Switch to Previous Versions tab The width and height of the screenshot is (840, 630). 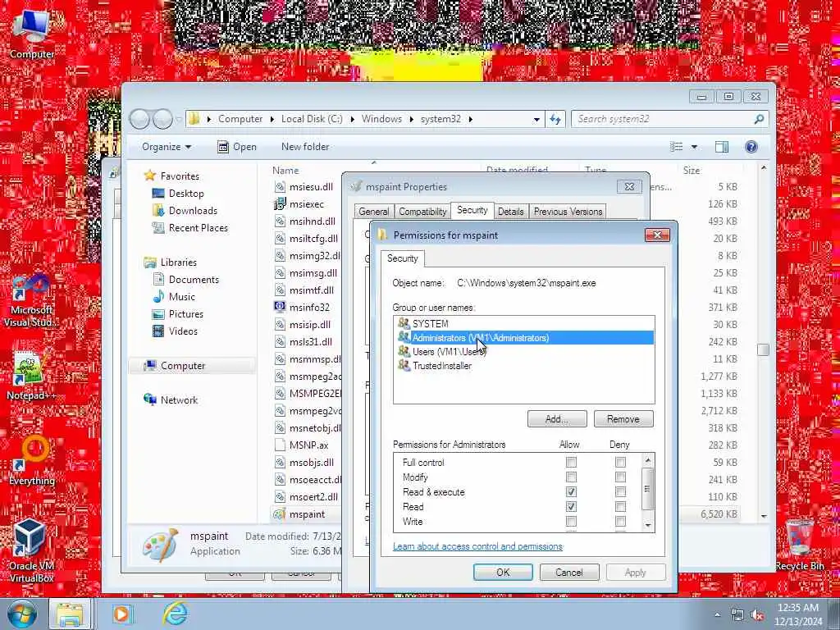tap(568, 212)
